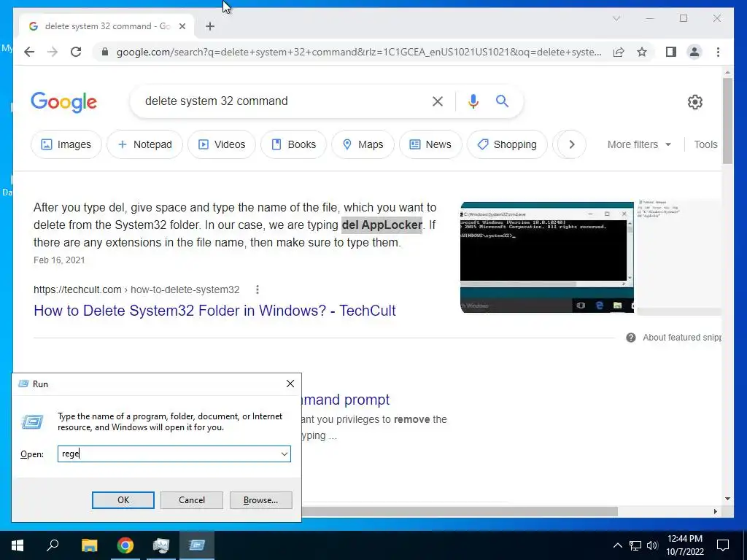Filter results by Shopping
This screenshot has height=560, width=747.
[508, 144]
